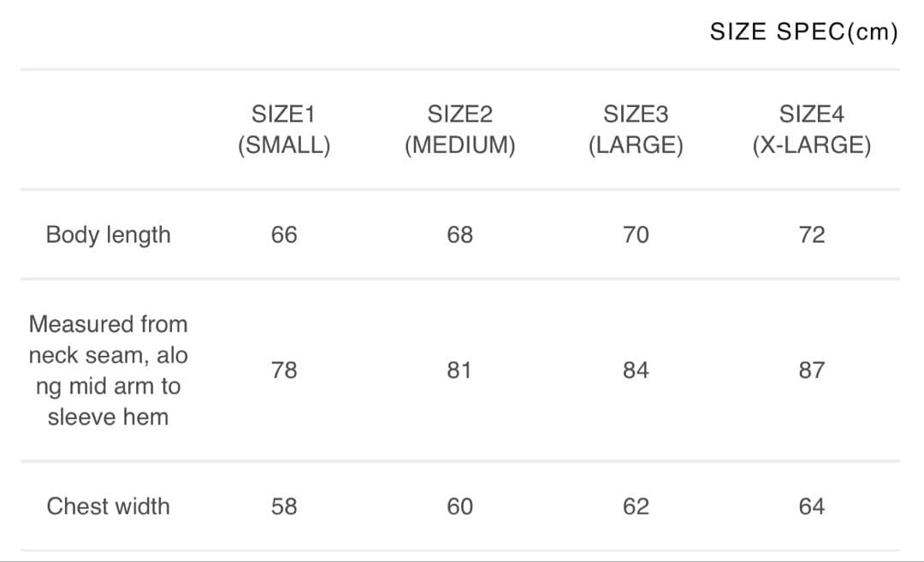Click the Body length row label
This screenshot has height=562, width=924.
click(x=108, y=234)
